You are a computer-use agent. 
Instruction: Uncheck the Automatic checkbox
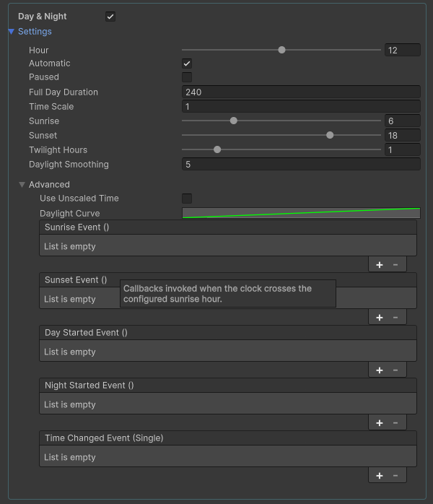(x=187, y=64)
